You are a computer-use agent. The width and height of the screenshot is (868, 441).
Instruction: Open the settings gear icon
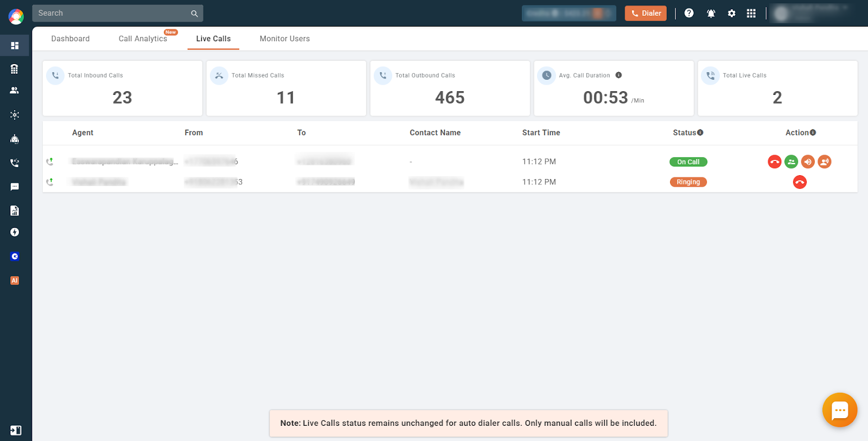(731, 14)
